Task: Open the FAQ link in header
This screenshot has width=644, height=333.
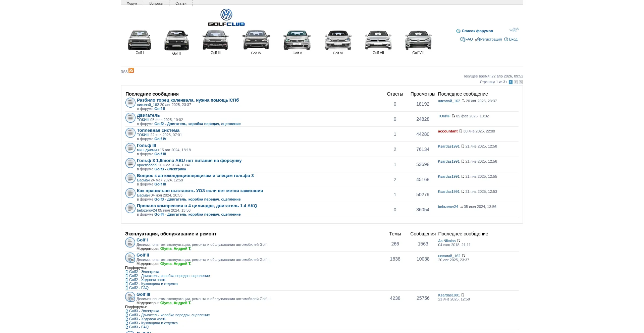Action: 469,39
